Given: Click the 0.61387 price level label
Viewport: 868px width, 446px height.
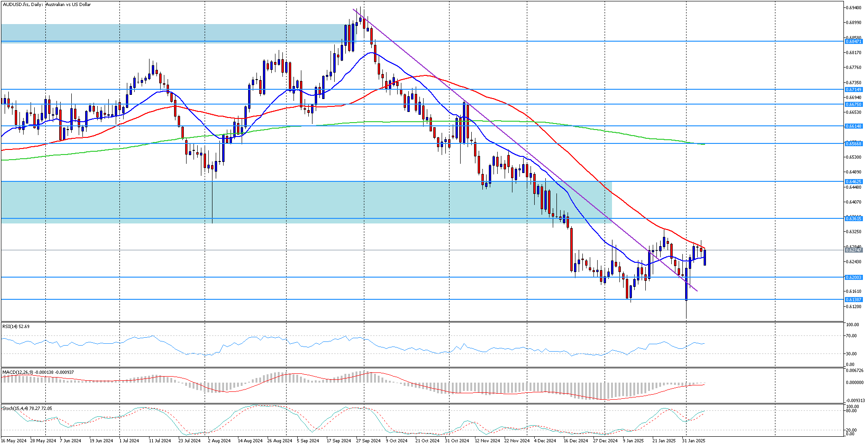Looking at the screenshot, I should pos(854,299).
